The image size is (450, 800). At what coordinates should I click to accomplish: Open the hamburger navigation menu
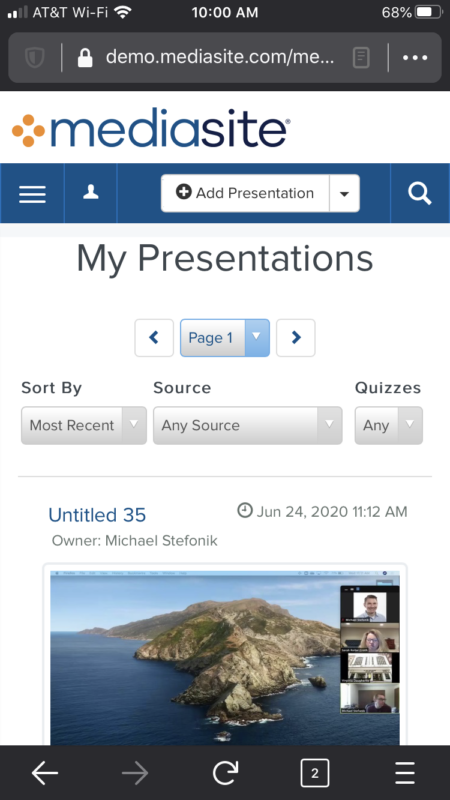point(32,193)
